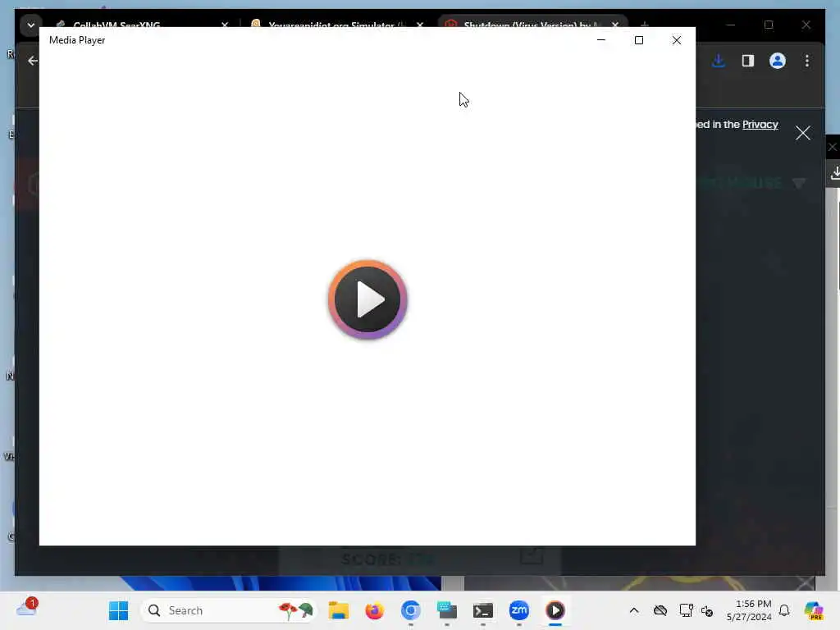840x630 pixels.
Task: Click the taskbar Search box
Action: point(228,610)
